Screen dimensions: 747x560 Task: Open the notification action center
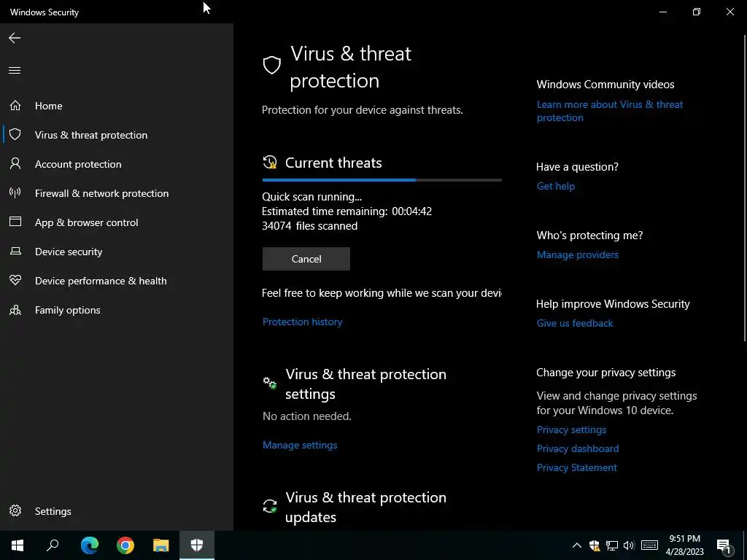coord(724,545)
